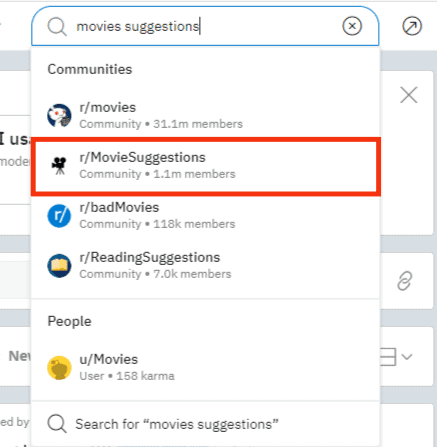
Task: Click the "31.1m members" text
Action: point(198,124)
